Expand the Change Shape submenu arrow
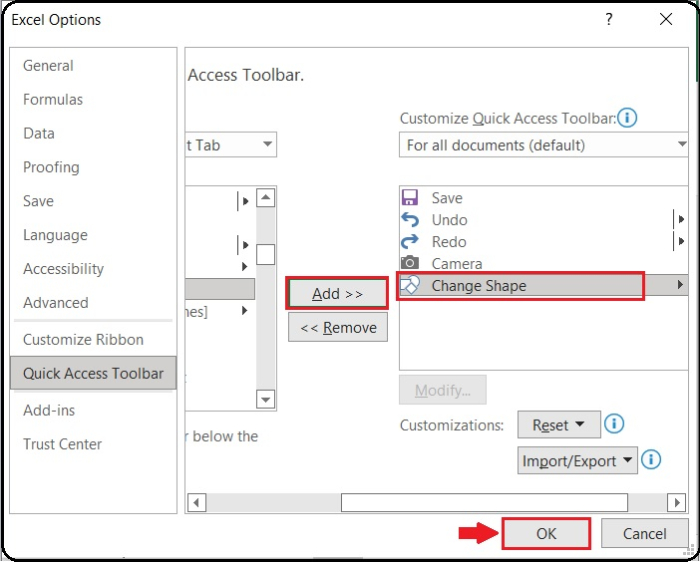This screenshot has width=700, height=562. click(680, 286)
